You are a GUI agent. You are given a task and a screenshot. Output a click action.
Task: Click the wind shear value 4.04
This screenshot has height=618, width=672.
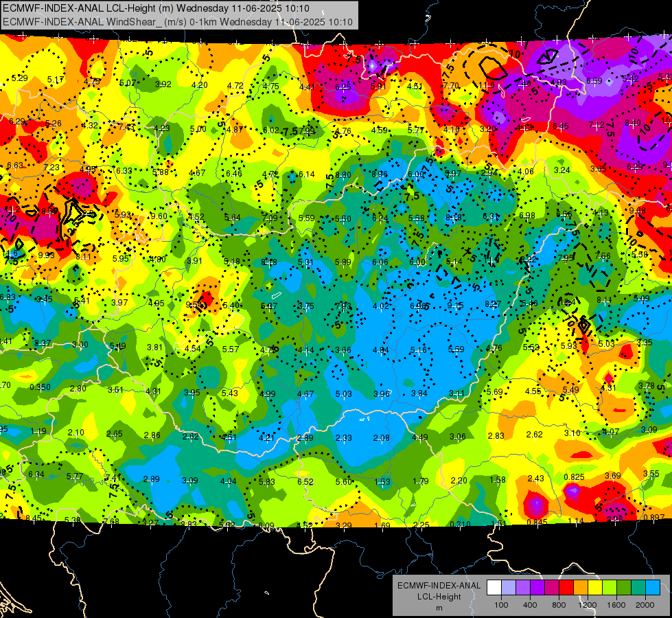pyautogui.click(x=229, y=481)
